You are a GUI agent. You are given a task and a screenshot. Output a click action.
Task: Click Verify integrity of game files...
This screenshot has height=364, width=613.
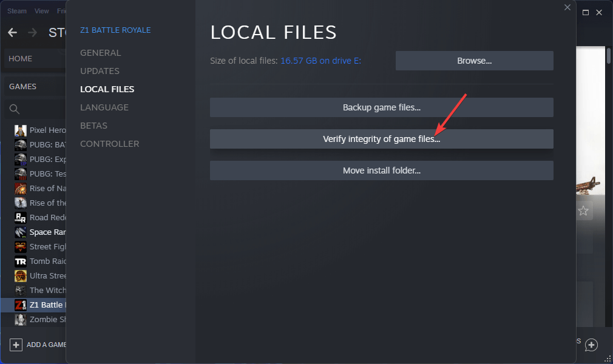click(x=382, y=139)
